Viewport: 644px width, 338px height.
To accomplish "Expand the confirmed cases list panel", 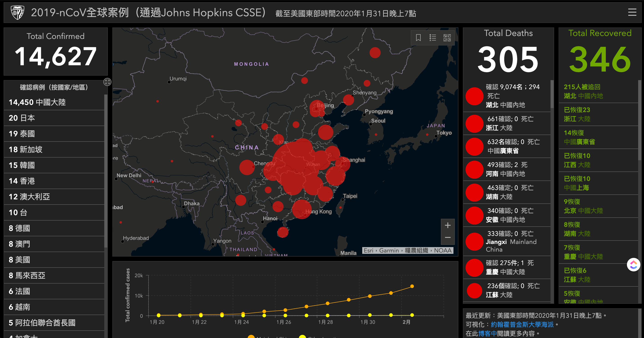I will [x=107, y=82].
